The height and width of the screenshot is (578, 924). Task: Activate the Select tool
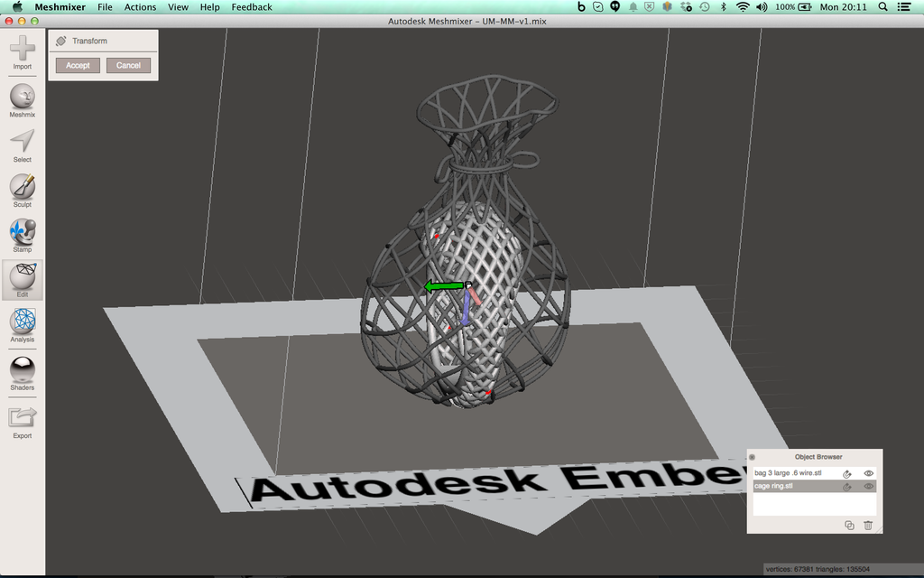[x=23, y=145]
